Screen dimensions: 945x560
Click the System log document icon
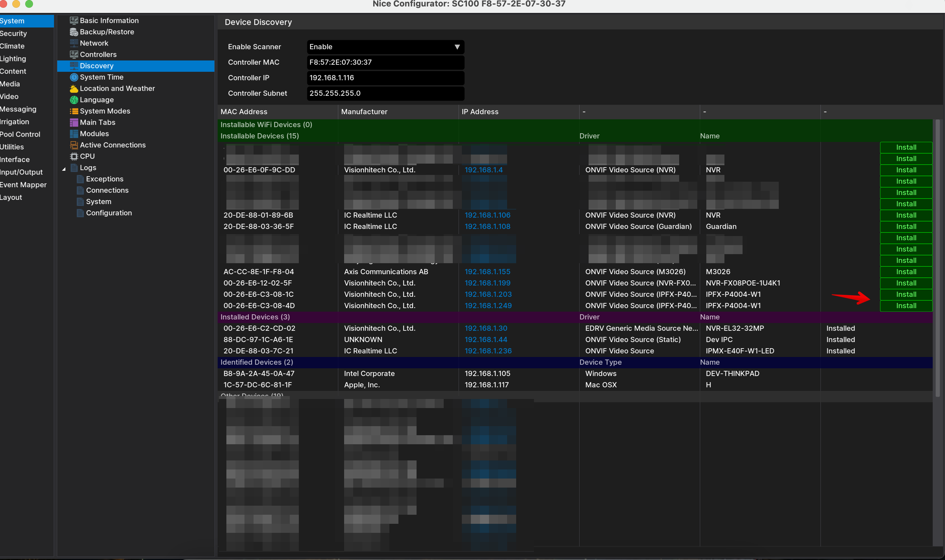[80, 201]
